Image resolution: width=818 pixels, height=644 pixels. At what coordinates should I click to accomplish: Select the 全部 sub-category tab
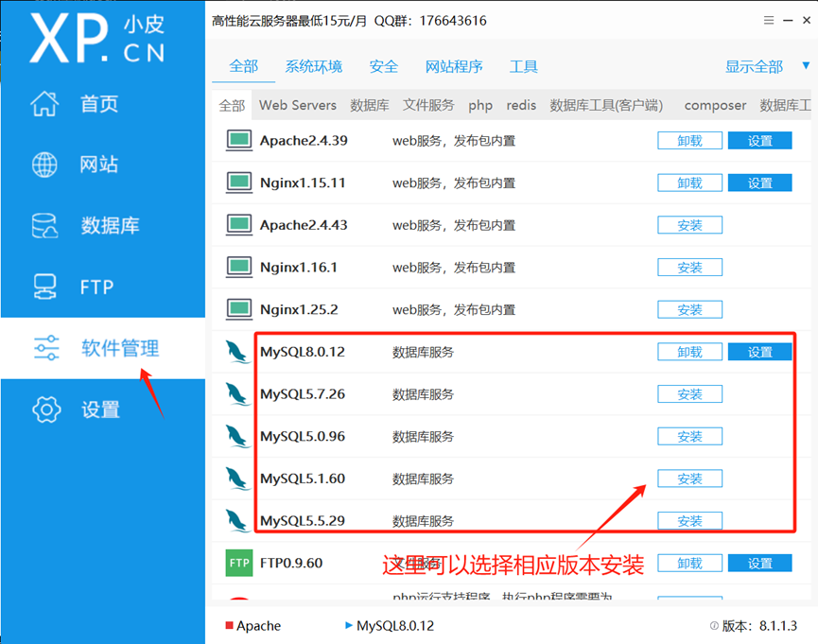click(232, 105)
